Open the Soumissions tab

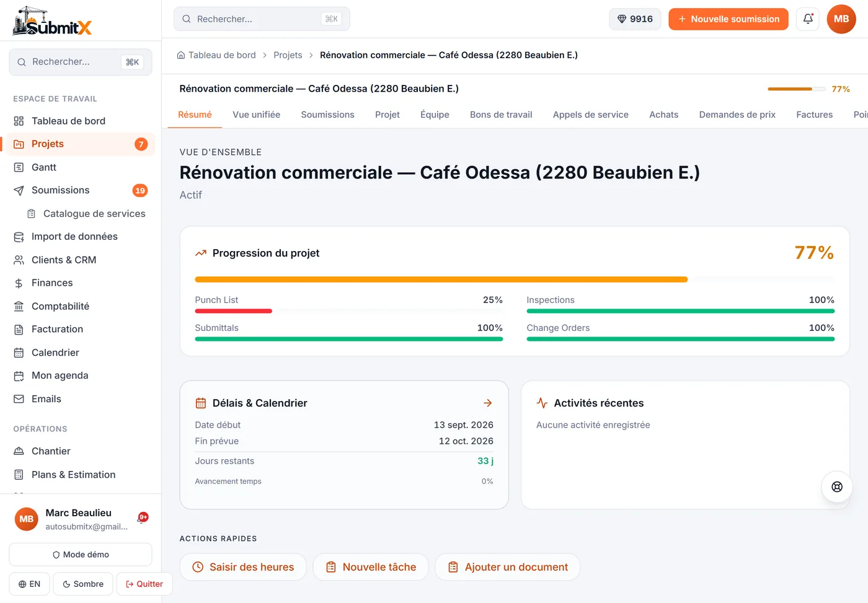[x=328, y=115]
